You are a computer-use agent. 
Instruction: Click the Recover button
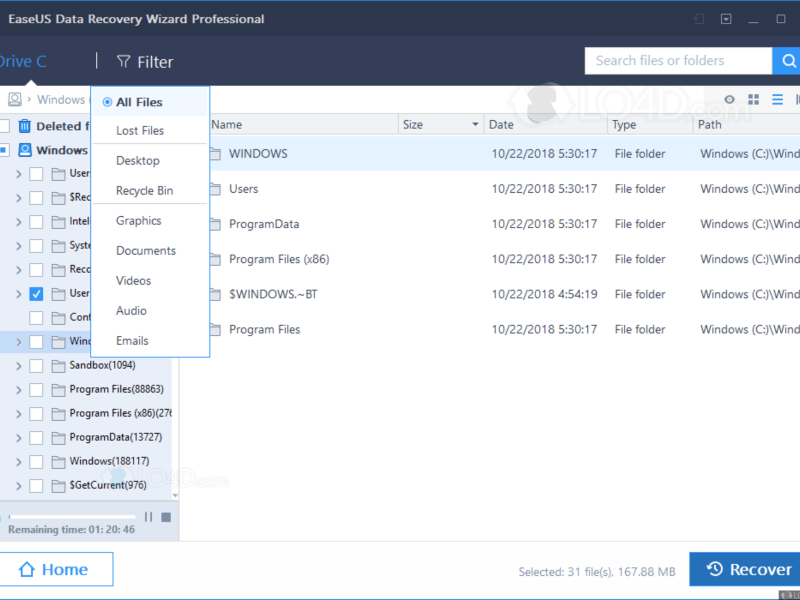click(745, 569)
